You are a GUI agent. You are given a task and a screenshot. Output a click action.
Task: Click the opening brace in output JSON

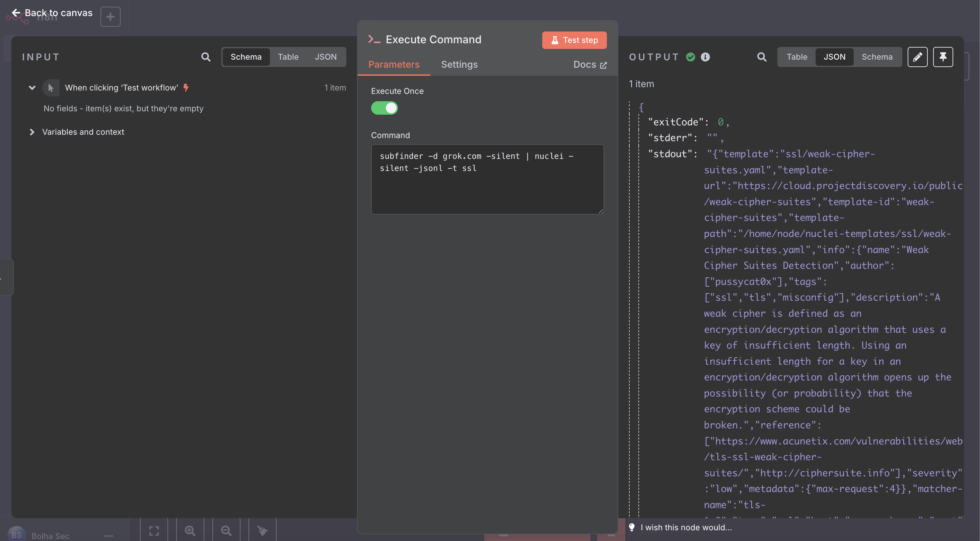[x=641, y=107]
